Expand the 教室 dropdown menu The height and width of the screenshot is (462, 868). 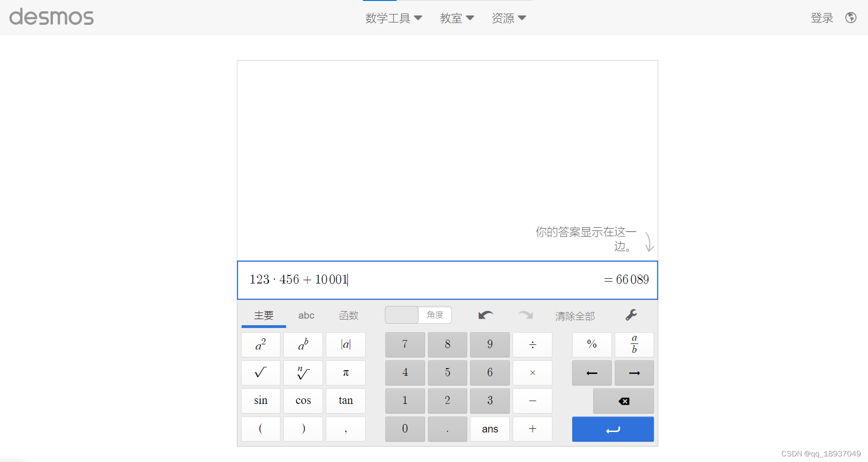click(x=457, y=18)
